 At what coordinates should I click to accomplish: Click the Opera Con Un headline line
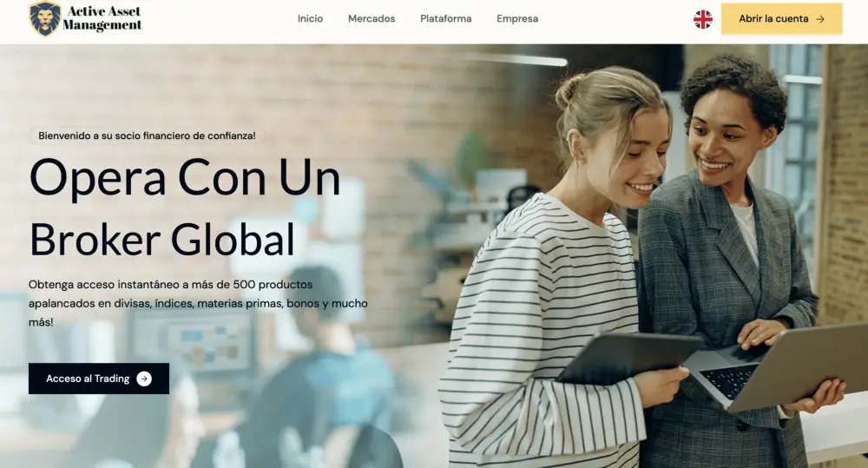tap(185, 178)
